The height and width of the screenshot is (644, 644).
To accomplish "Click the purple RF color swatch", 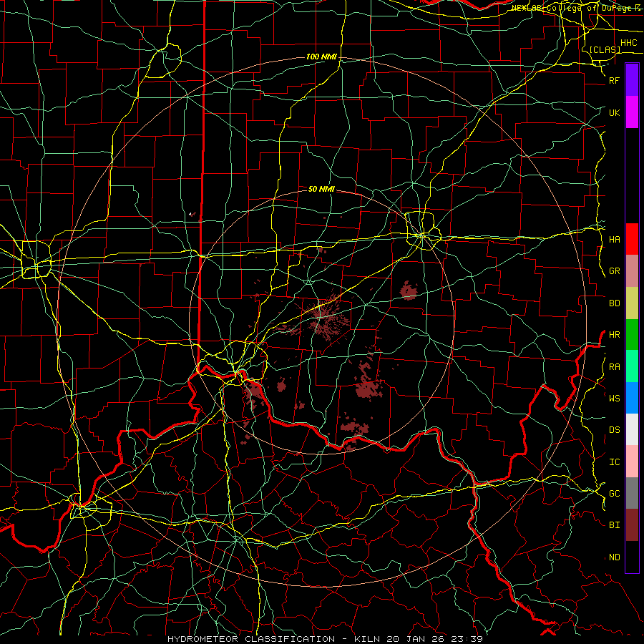I will point(632,80).
